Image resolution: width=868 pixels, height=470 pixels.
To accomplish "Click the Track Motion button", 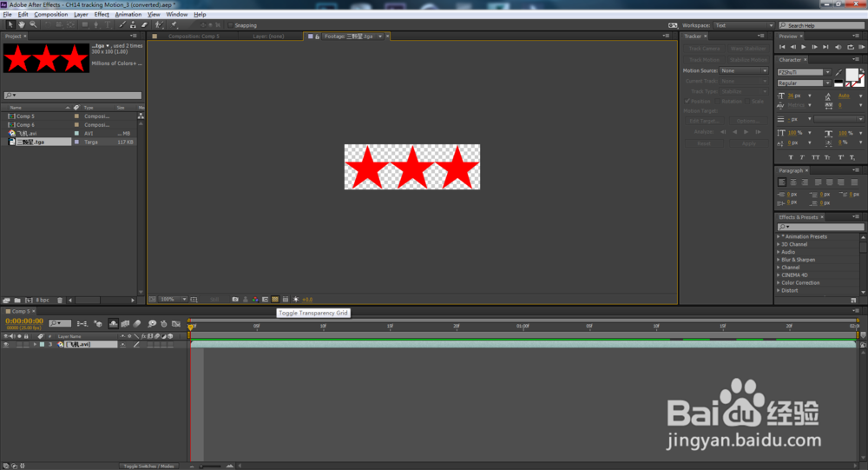I will [704, 60].
